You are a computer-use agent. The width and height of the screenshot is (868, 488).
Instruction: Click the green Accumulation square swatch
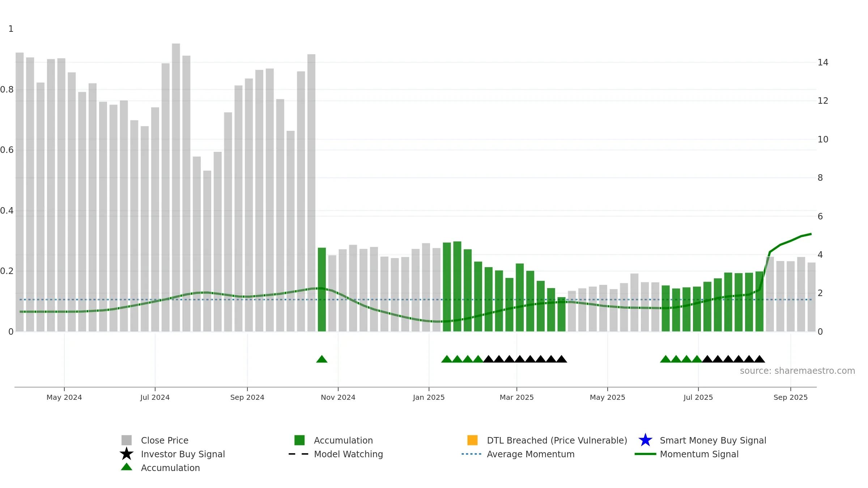[x=299, y=440]
